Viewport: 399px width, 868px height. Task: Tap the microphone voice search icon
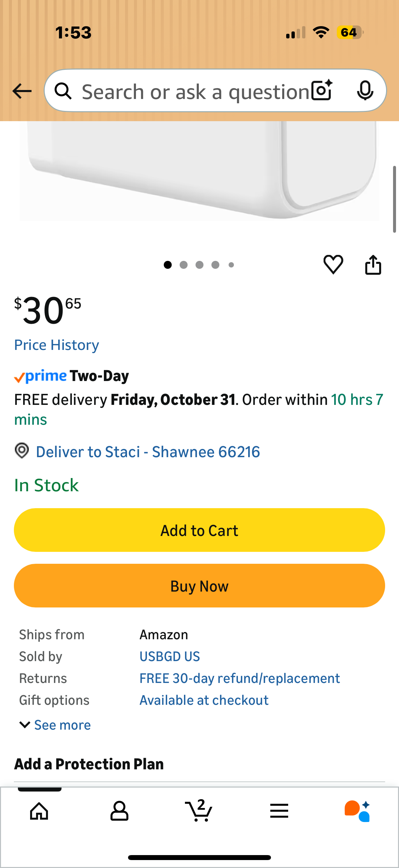[365, 91]
